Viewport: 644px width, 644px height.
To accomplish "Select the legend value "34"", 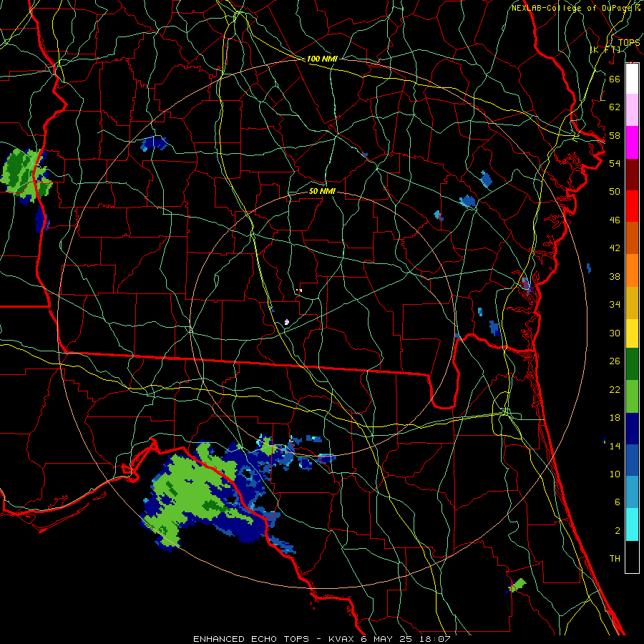I will (615, 305).
